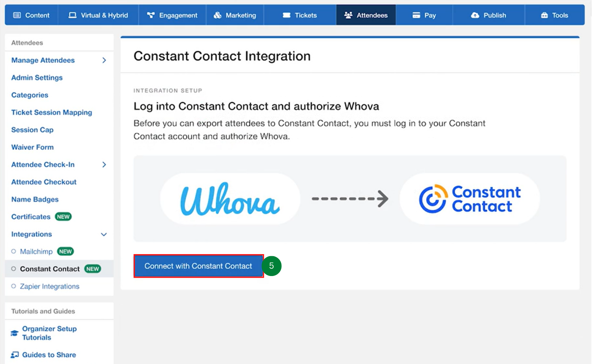Screen dimensions: 592x364
Task: Switch to the Tickets tab
Action: click(x=299, y=15)
